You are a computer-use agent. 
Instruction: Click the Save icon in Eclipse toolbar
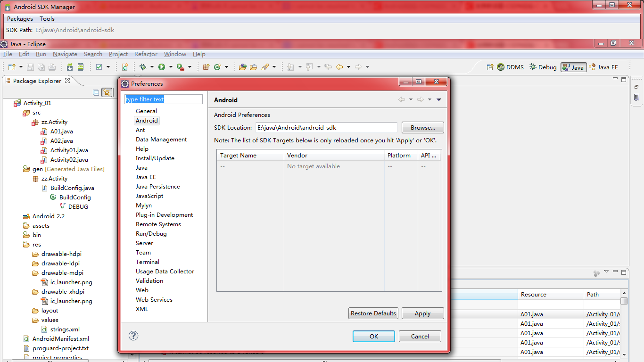(x=30, y=67)
